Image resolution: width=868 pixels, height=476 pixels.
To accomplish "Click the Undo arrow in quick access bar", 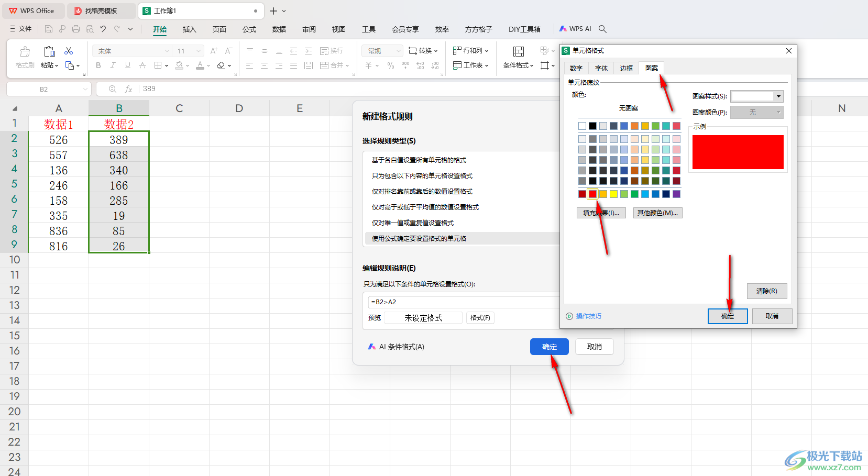I will (x=103, y=29).
